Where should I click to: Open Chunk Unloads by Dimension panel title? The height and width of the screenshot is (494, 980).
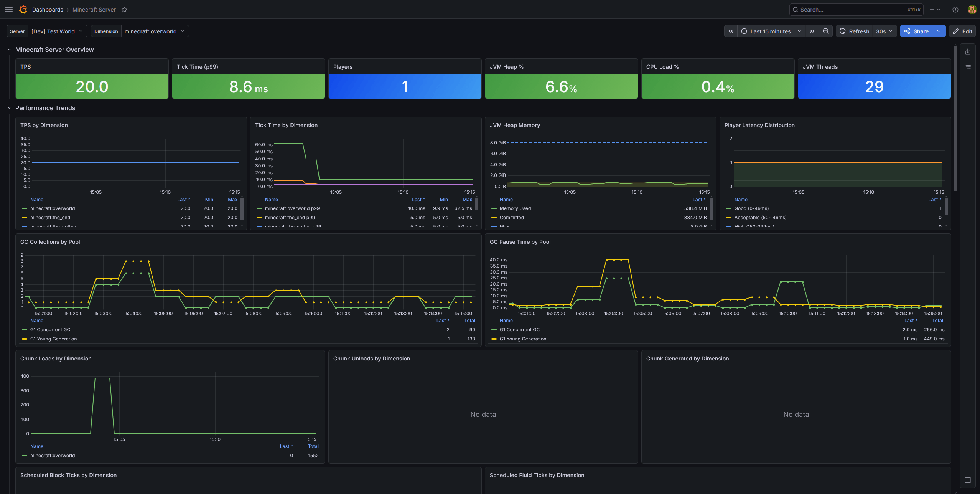[x=372, y=359]
